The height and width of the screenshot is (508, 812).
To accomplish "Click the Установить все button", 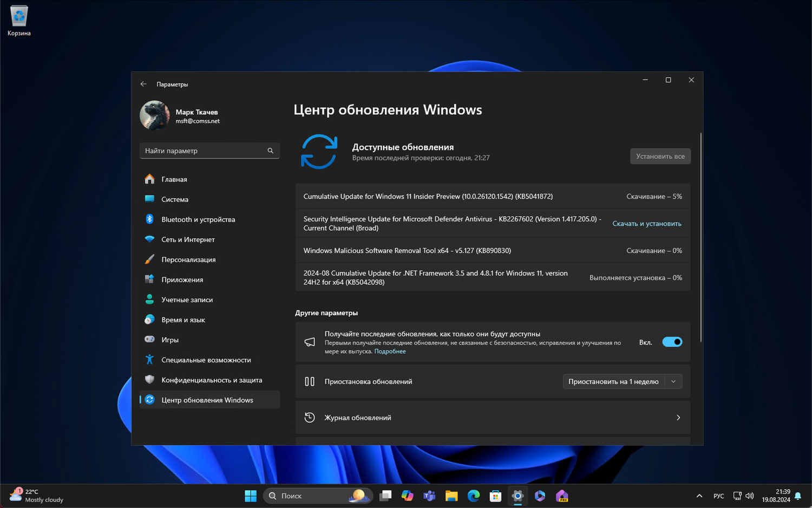I will tap(660, 156).
